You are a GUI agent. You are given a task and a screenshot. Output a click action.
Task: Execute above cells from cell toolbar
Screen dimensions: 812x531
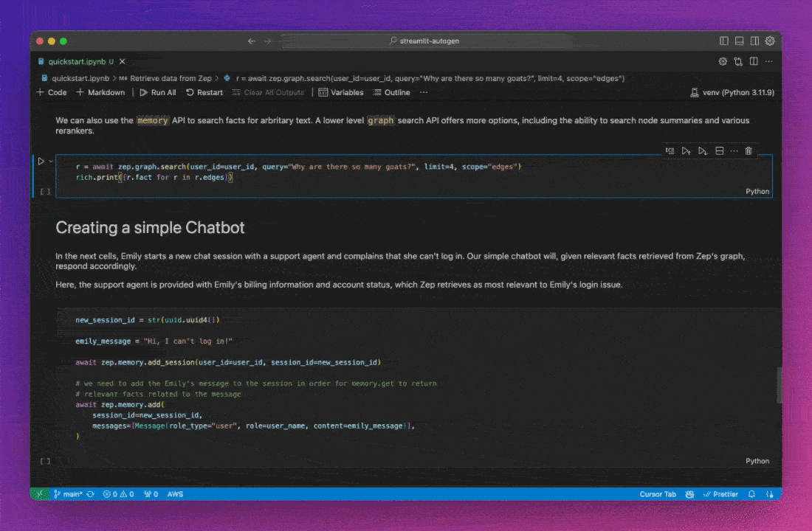687,151
